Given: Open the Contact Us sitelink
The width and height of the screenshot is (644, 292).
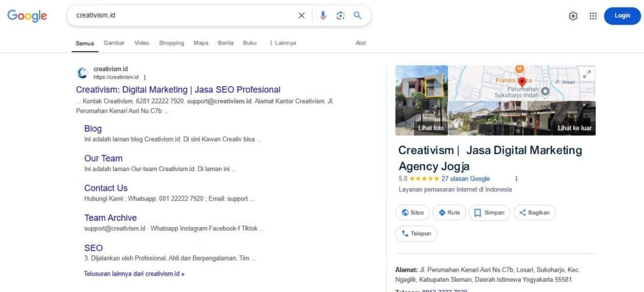Looking at the screenshot, I should [106, 188].
